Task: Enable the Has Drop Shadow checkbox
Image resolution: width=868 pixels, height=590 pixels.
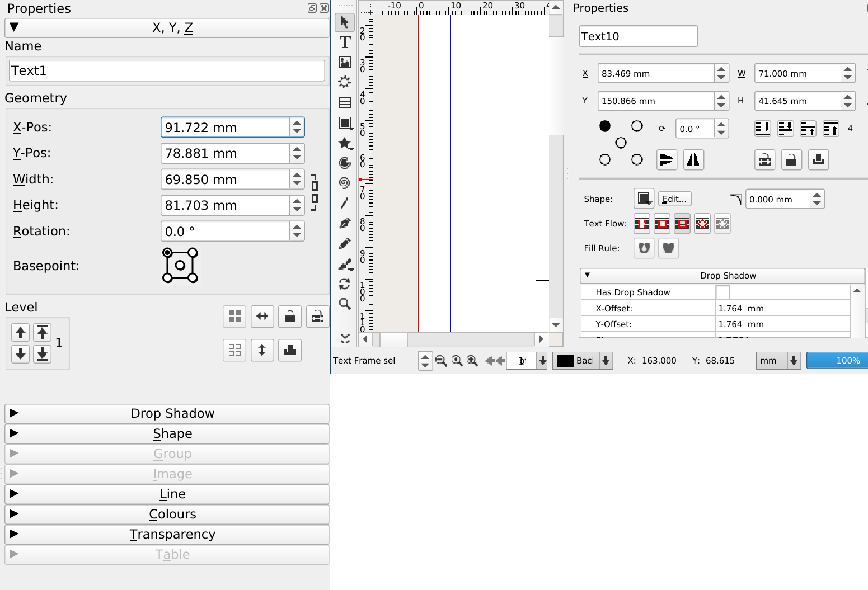Action: (x=722, y=292)
